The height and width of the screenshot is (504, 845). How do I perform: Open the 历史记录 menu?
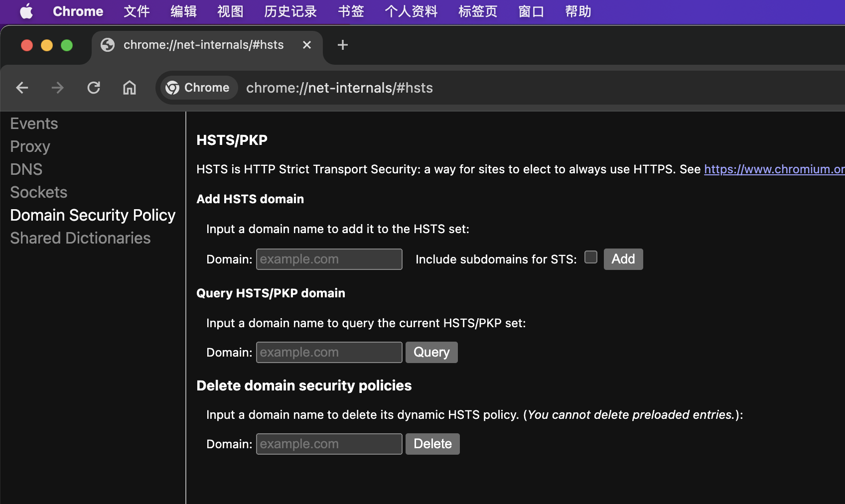pos(290,11)
